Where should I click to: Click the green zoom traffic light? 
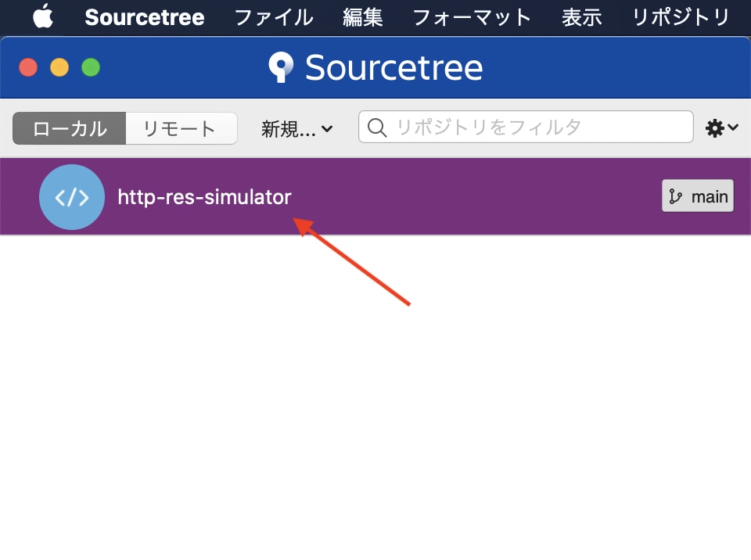pos(91,67)
